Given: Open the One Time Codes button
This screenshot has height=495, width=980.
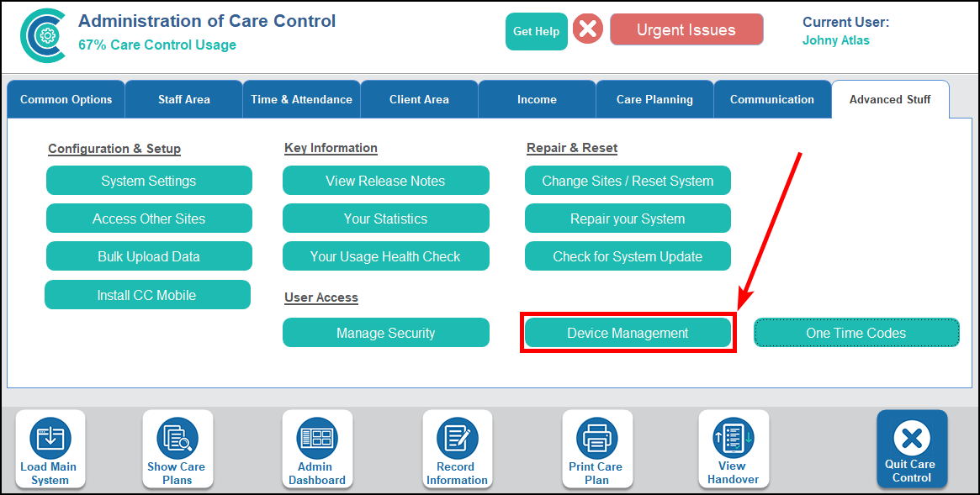Looking at the screenshot, I should click(856, 333).
